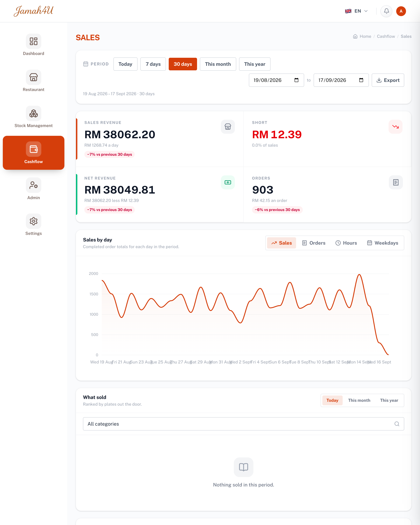Click the Jamah4U logo

tap(33, 11)
